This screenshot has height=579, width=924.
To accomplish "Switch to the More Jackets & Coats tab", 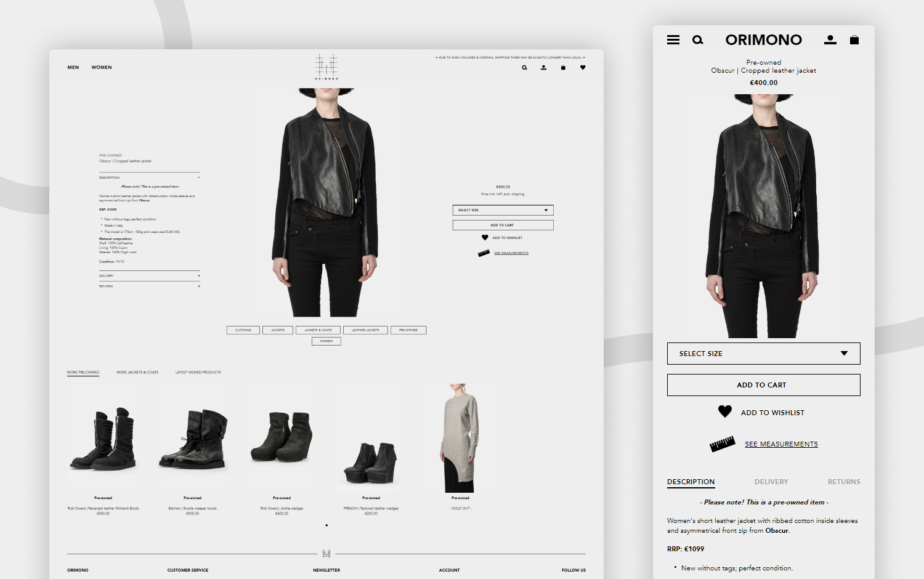I will point(137,372).
